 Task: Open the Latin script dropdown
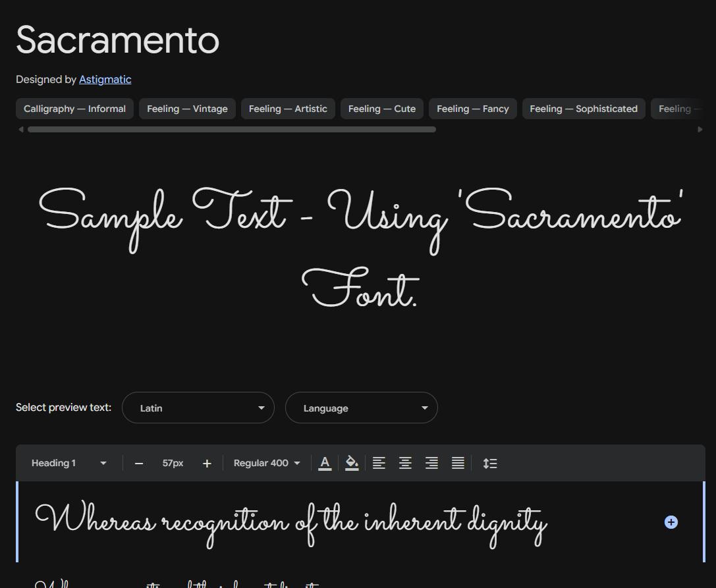point(198,408)
